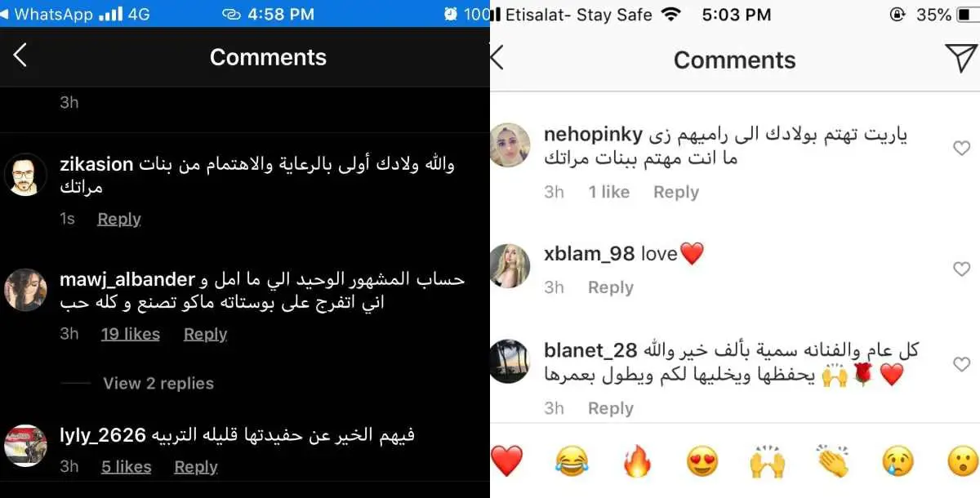This screenshot has width=980, height=498.
Task: Expand View 2 replies under mawj_albander
Action: (158, 383)
